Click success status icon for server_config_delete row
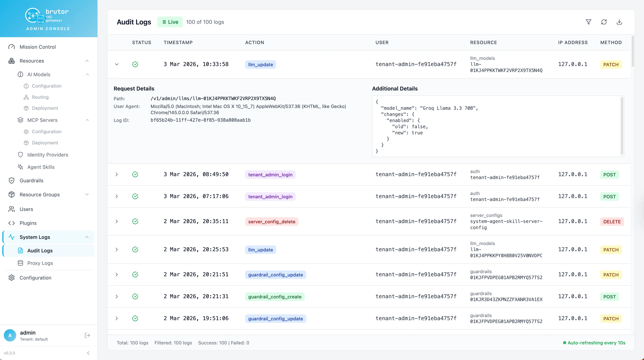This screenshot has width=644, height=360. click(135, 221)
